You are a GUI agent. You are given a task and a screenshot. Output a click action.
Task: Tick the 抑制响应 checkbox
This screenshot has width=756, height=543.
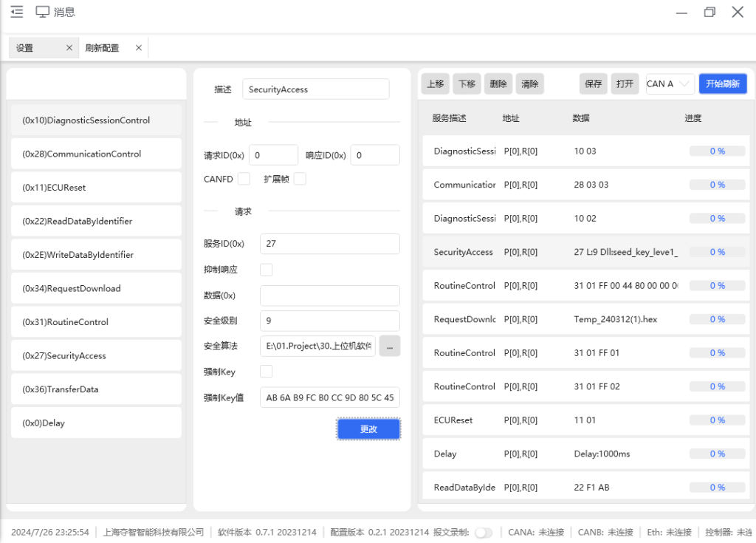pos(266,270)
